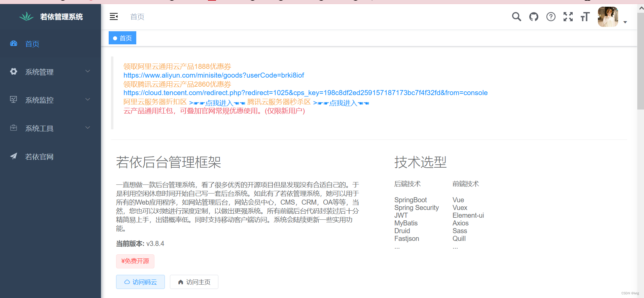Image resolution: width=644 pixels, height=298 pixels.
Task: Click MyBatis in the backend list
Action: point(406,223)
